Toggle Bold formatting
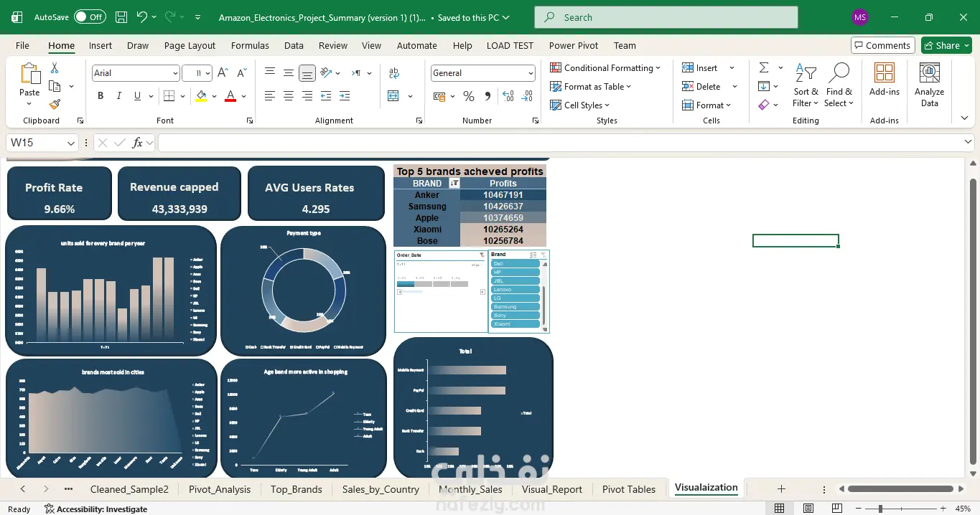The height and width of the screenshot is (515, 980). click(x=101, y=96)
